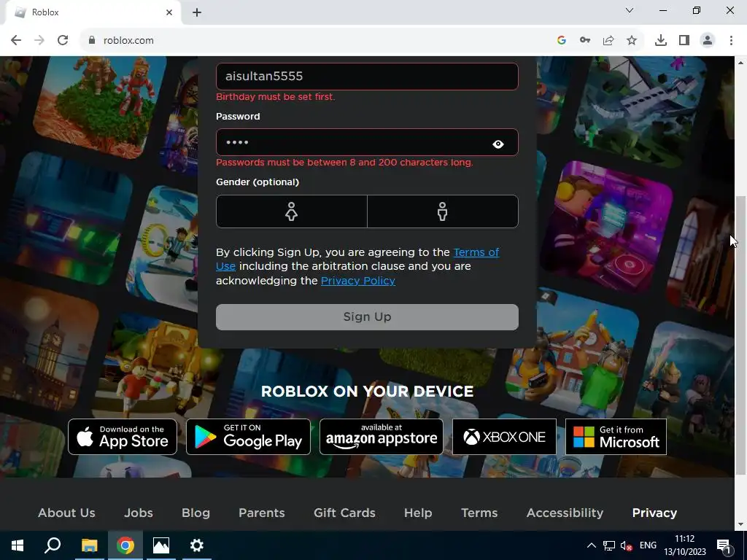The image size is (747, 560).
Task: Open the Jobs footer link
Action: (139, 513)
